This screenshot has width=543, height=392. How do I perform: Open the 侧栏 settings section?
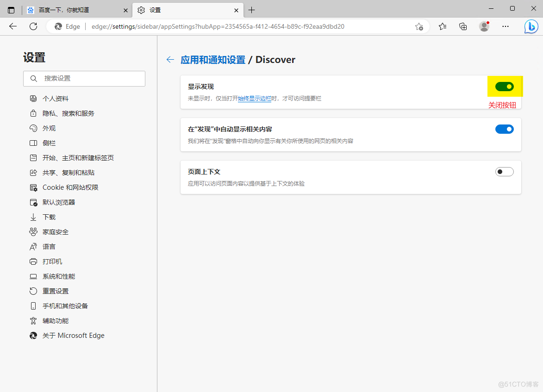pos(49,143)
